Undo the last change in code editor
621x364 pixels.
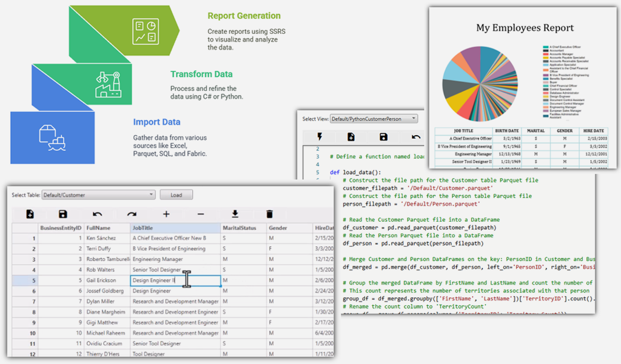tap(415, 137)
